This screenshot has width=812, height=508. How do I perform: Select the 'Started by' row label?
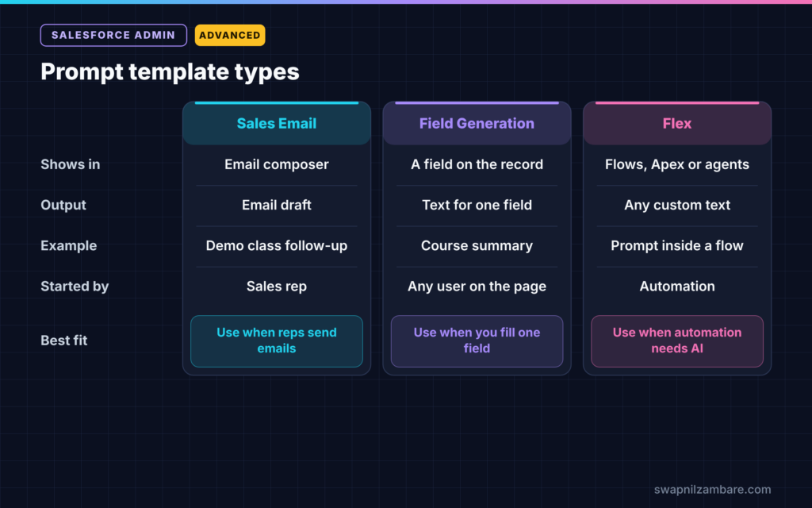pos(75,286)
